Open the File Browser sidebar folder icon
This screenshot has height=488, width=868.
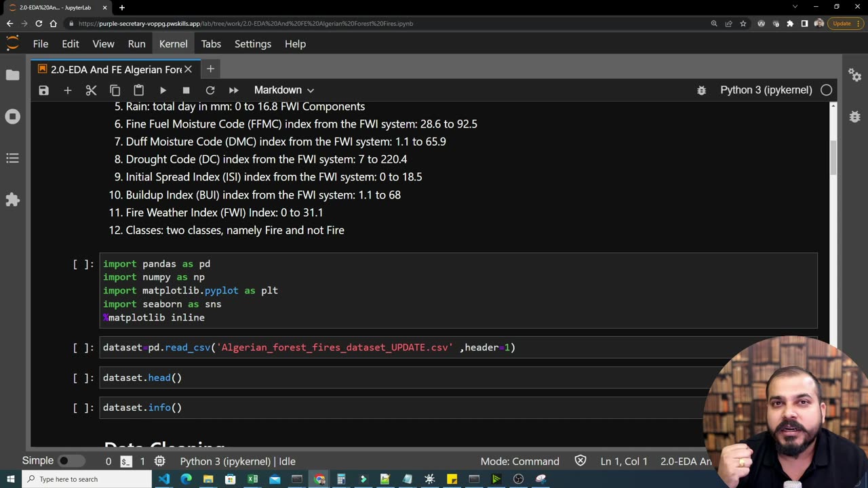(x=12, y=75)
